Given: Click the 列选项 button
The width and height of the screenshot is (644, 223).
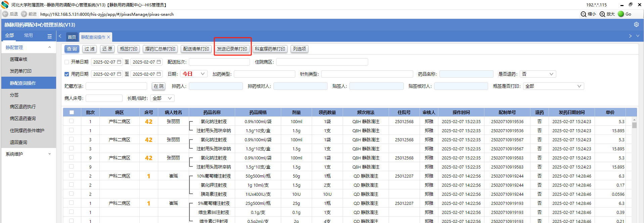Looking at the screenshot, I should pos(300,49).
